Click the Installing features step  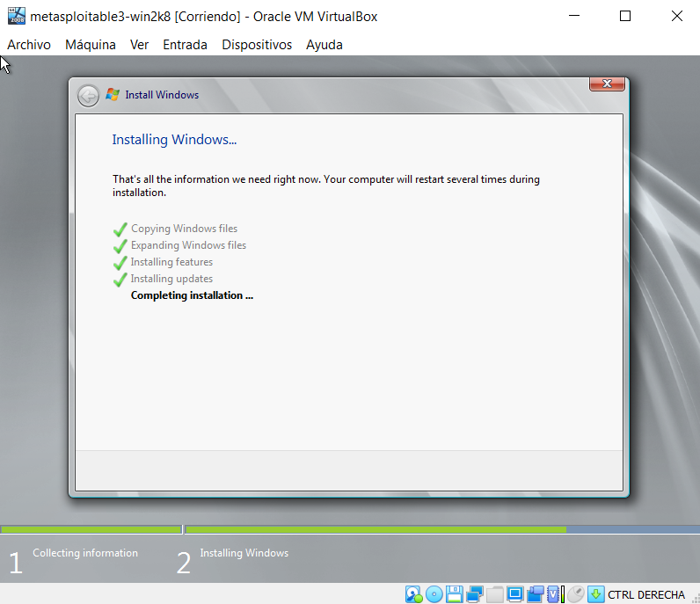click(171, 262)
